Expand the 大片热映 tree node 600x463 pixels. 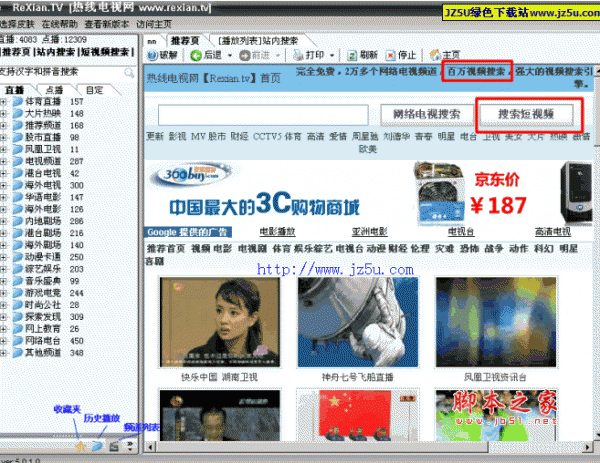click(x=3, y=114)
